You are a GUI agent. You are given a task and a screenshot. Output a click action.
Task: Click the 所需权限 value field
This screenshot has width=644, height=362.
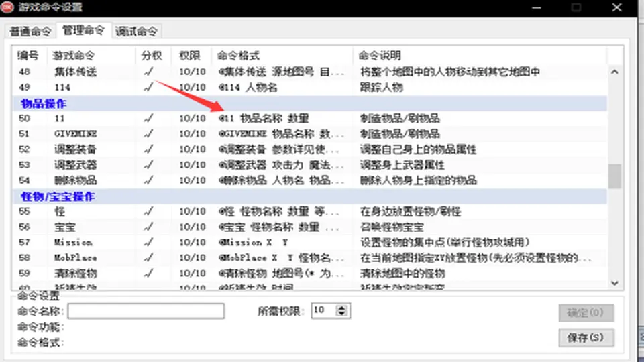(x=323, y=310)
